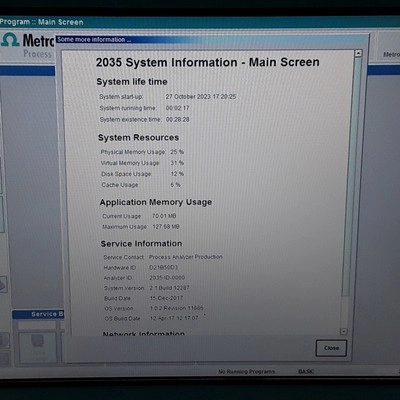
Task: Click the Metrohm omega logo icon
Action: pos(10,39)
